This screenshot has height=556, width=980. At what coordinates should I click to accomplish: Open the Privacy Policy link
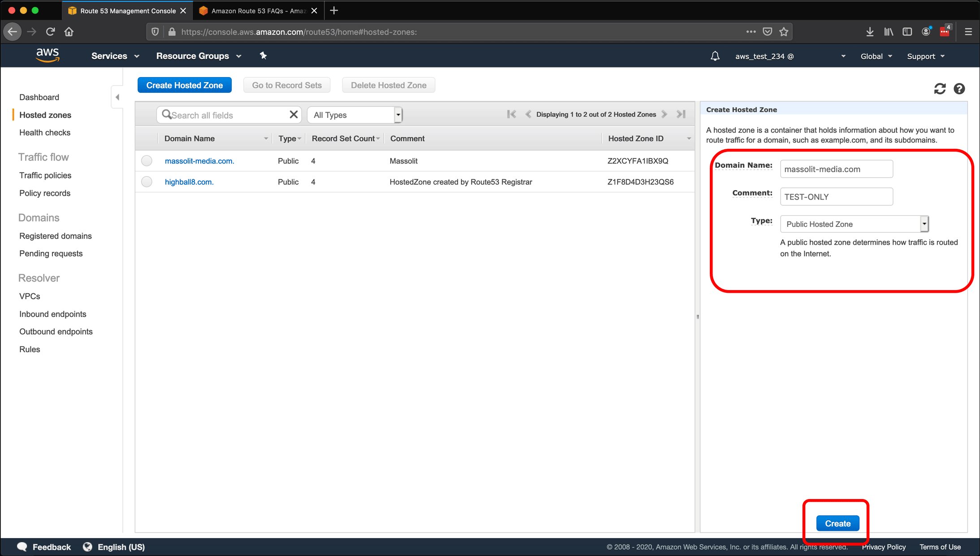pyautogui.click(x=884, y=547)
